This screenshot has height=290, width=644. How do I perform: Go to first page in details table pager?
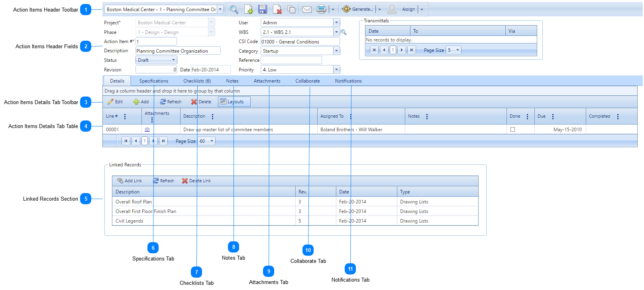click(x=126, y=141)
